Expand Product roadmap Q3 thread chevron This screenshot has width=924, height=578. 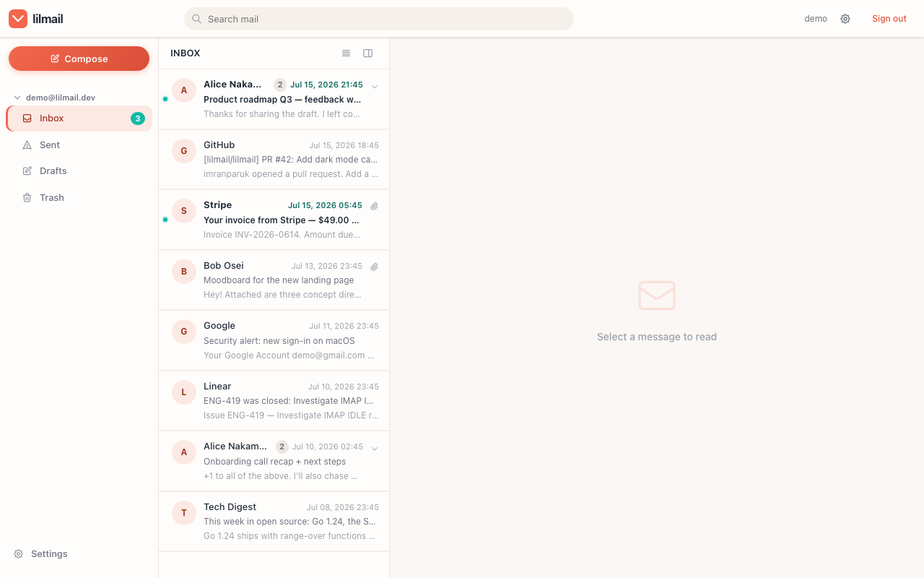click(375, 86)
